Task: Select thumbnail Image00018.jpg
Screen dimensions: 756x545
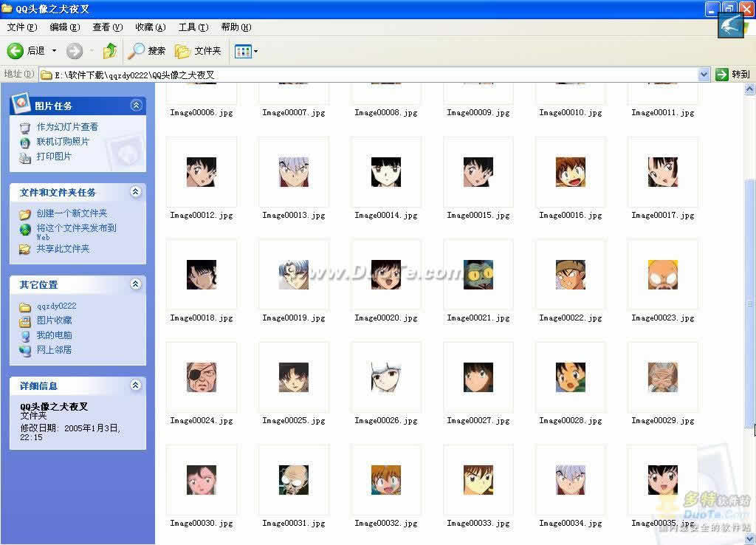Action: 202,275
